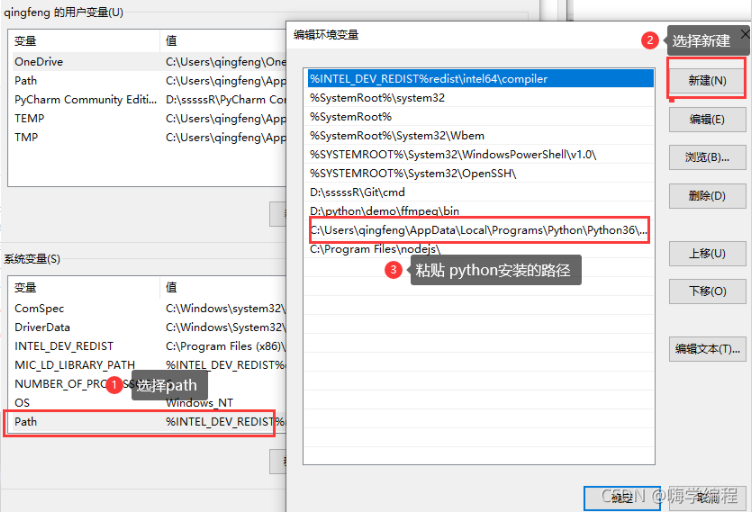Image resolution: width=752 pixels, height=512 pixels.
Task: Click the 删除(D) delete button
Action: tap(707, 196)
